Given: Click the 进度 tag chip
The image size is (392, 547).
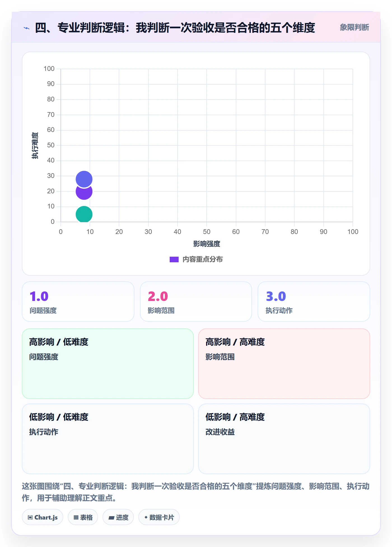Looking at the screenshot, I should point(118,517).
